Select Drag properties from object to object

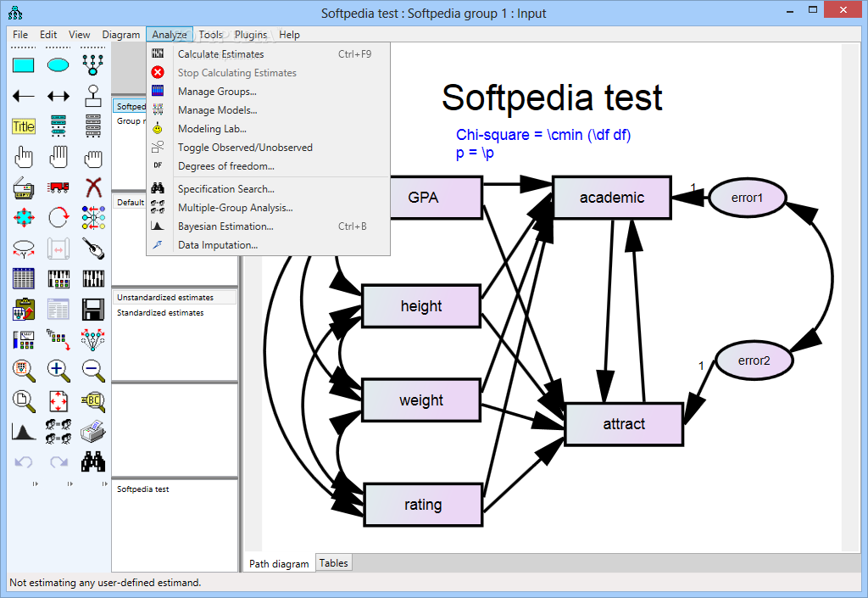[x=58, y=339]
